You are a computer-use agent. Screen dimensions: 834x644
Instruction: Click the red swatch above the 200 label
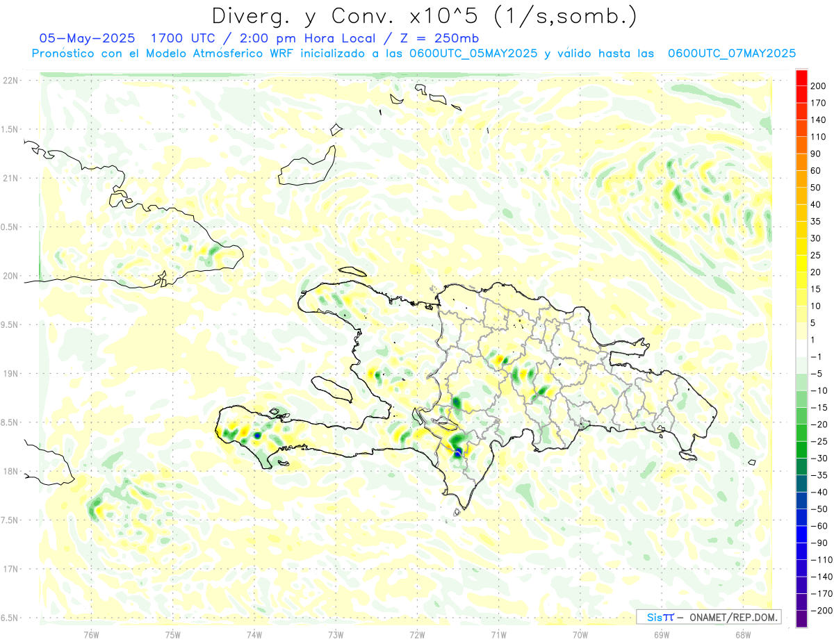802,77
